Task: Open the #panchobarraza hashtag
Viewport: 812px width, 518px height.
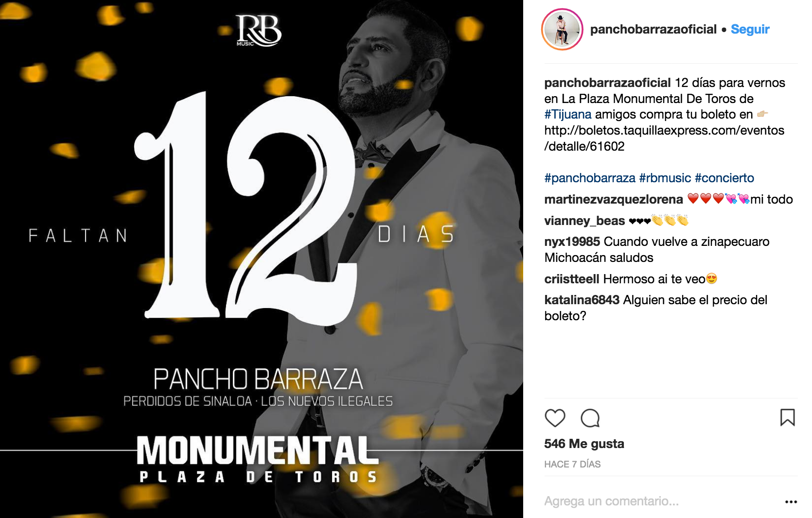Action: [590, 178]
